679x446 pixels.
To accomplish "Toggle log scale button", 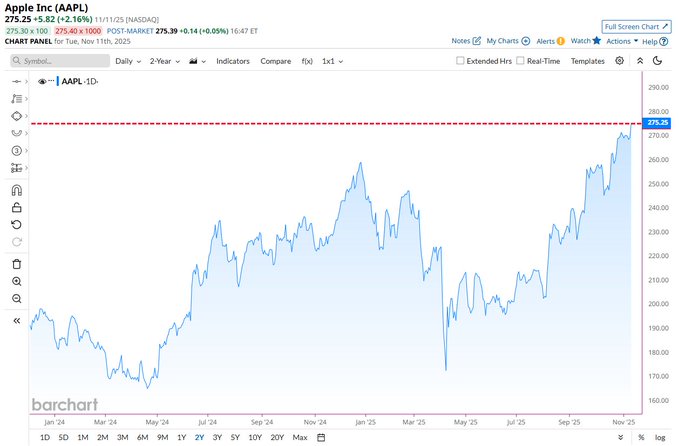I will point(660,437).
